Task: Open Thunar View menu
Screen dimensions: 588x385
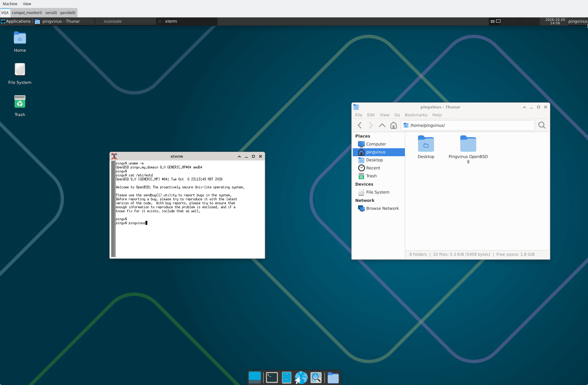Action: coord(384,115)
